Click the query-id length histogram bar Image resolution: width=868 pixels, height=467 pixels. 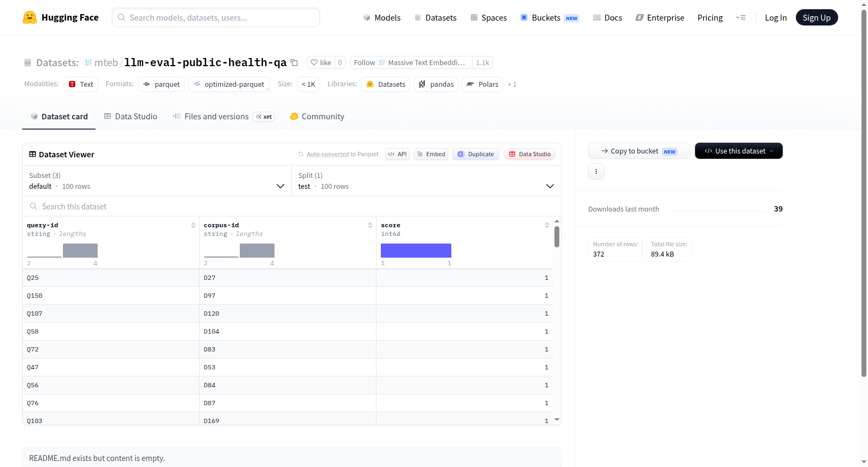point(80,251)
